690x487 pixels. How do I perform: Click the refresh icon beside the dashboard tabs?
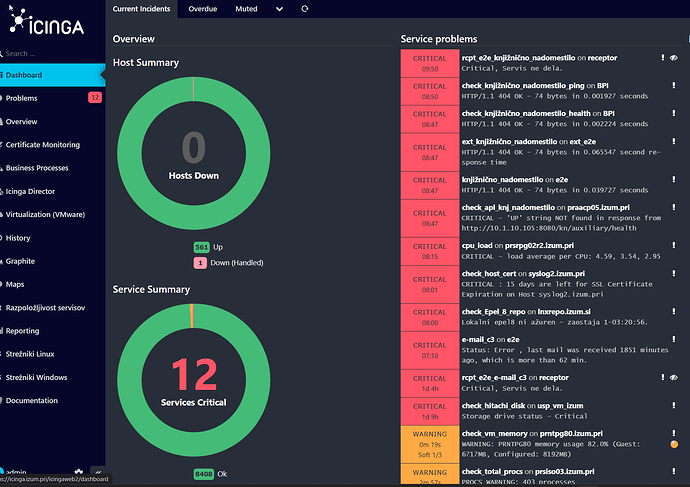point(305,9)
